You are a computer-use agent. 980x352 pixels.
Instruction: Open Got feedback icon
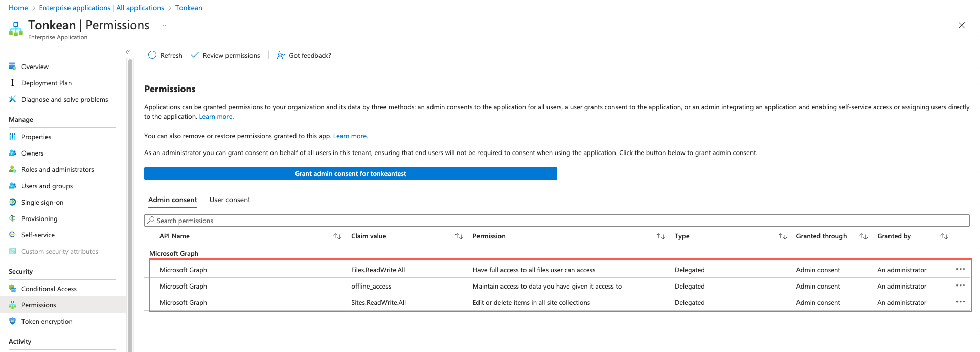[x=281, y=55]
